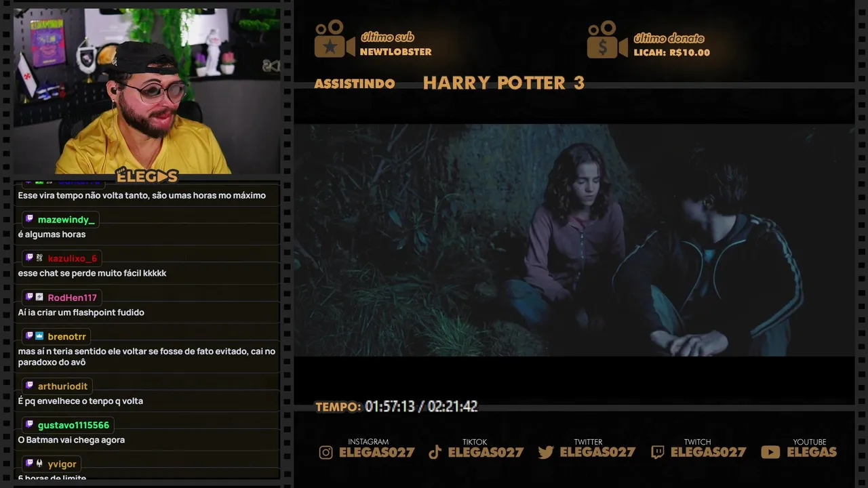The image size is (868, 488).
Task: Click message "esse chat se perde muito fácil kkkkk"
Action: 92,273
